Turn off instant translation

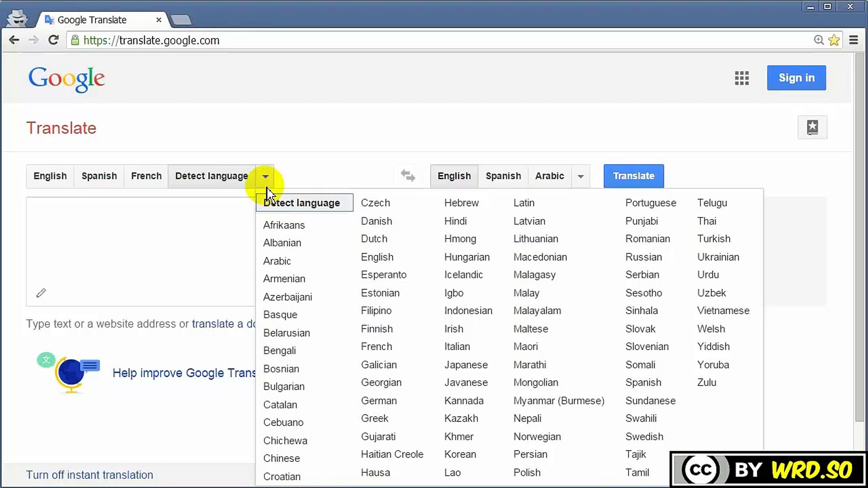90,475
